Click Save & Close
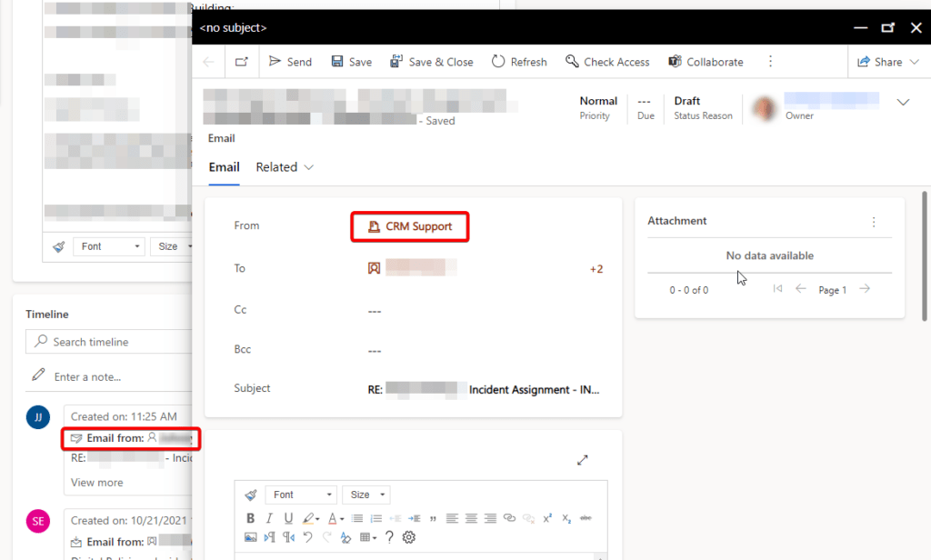This screenshot has height=560, width=931. click(432, 61)
